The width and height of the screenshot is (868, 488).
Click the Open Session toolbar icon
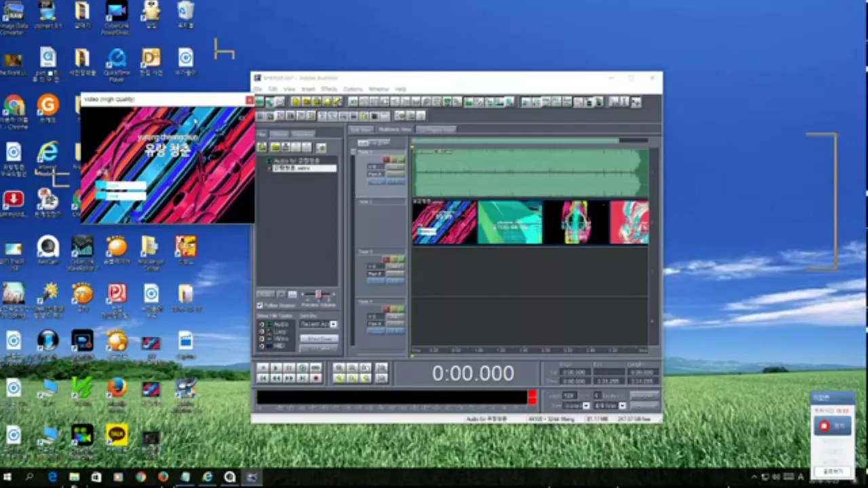[307, 102]
